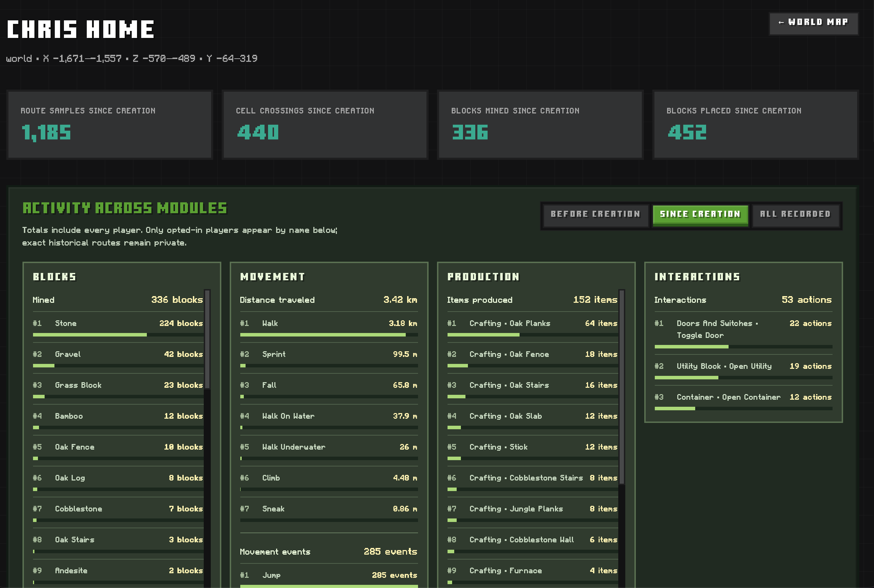
Task: Go back via the World Map button
Action: (813, 23)
